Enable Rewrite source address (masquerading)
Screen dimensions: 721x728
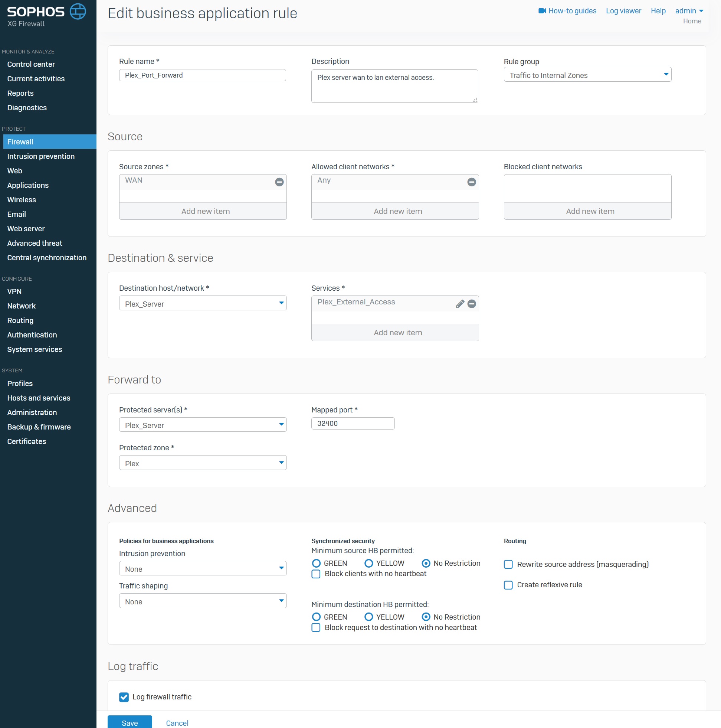pos(508,564)
